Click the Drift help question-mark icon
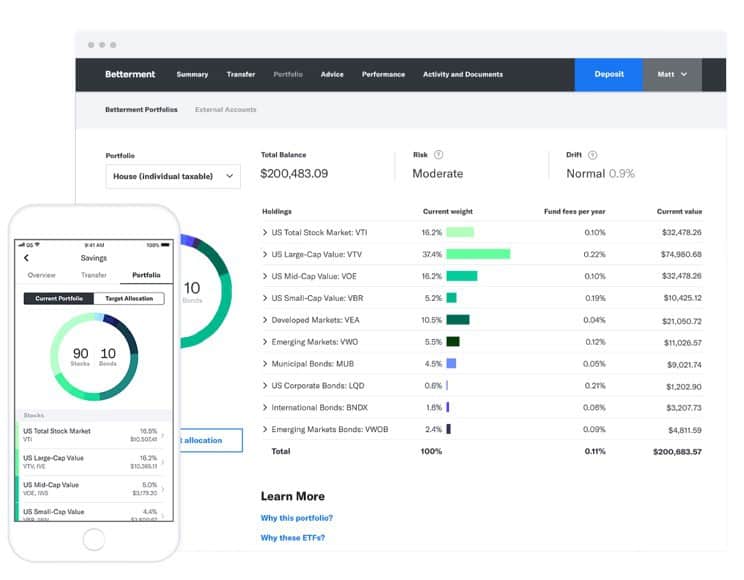The height and width of the screenshot is (580, 744). (x=593, y=155)
